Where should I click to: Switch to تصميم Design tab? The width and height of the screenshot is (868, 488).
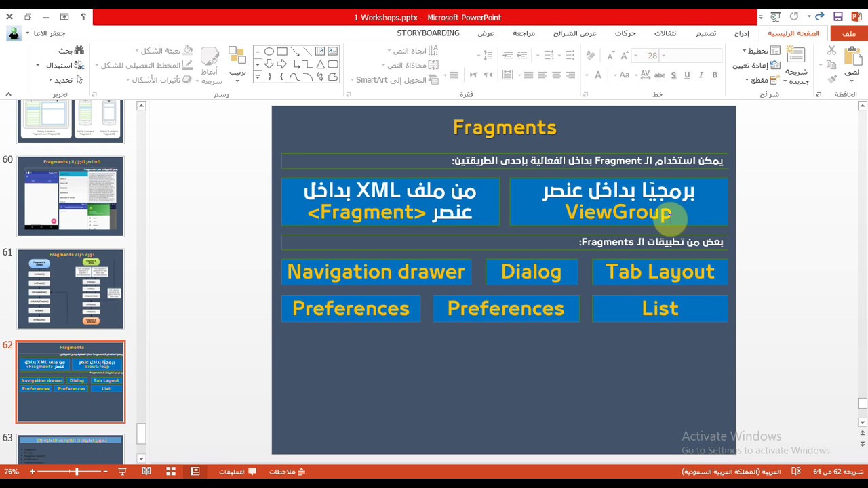706,33
